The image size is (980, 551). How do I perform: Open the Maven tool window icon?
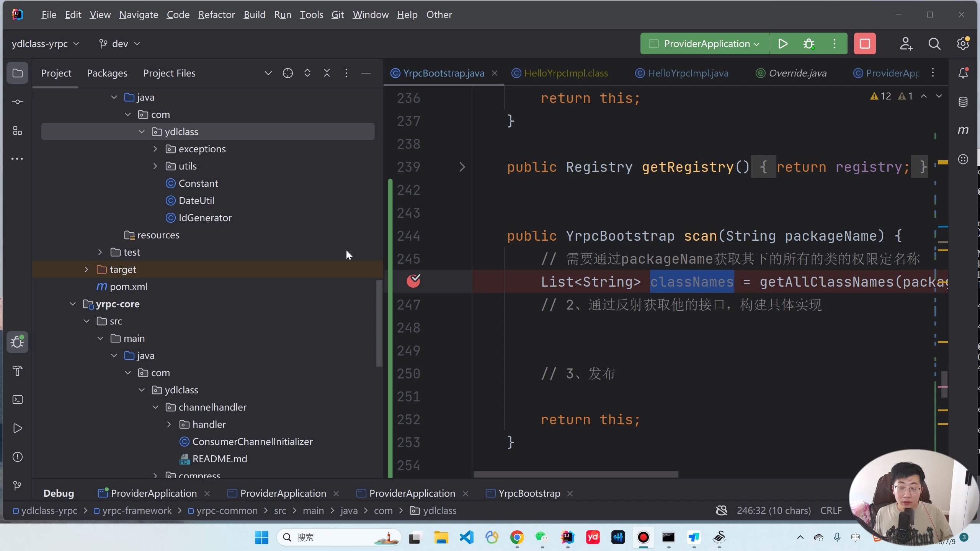pos(963,130)
